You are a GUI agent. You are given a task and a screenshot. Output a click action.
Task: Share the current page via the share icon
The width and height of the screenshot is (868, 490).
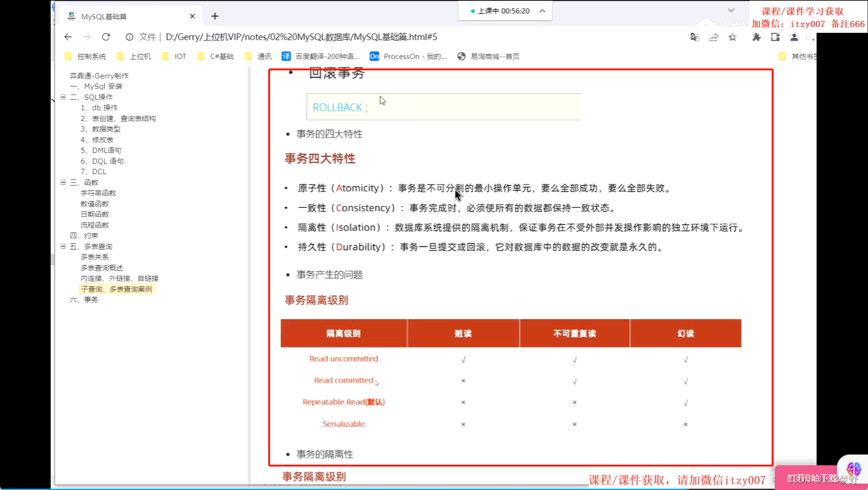pyautogui.click(x=713, y=37)
